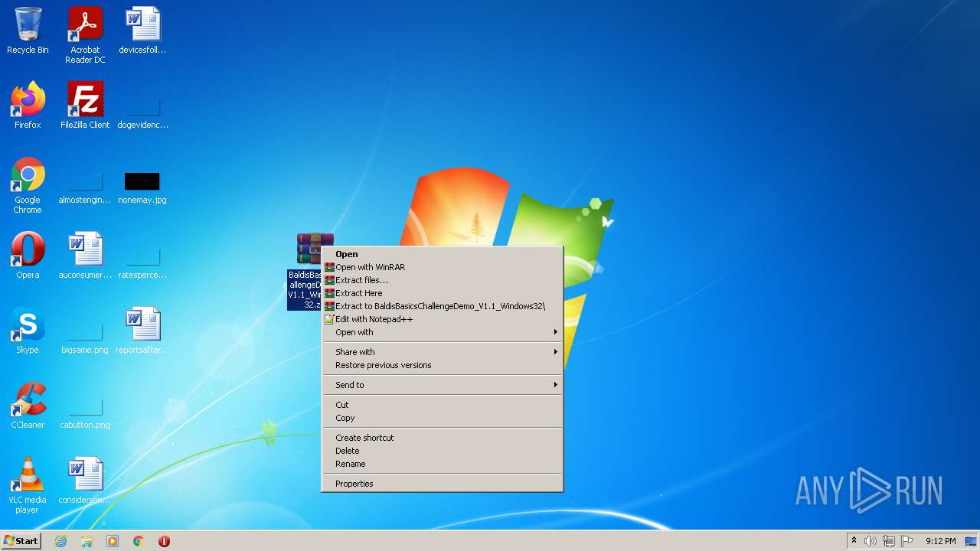Screen dimensions: 980x551
Task: Choose Open with WinRAR
Action: tap(443, 267)
